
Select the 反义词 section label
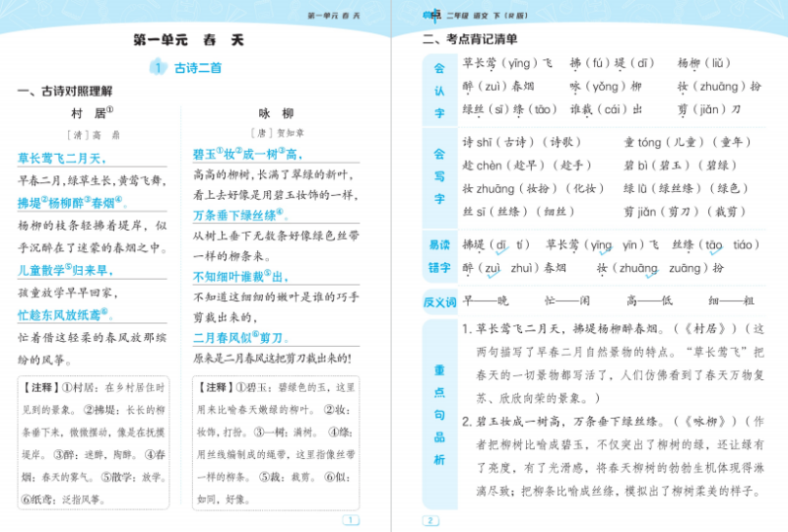point(439,300)
